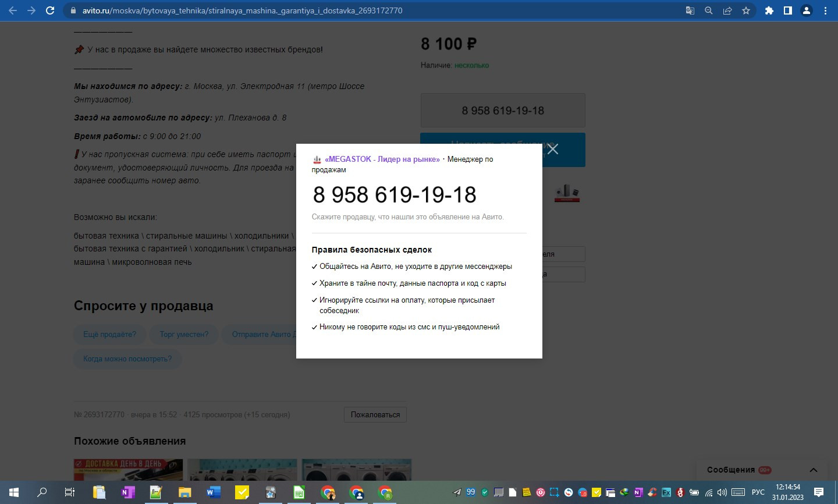Bookmark this page with the star icon
Viewport: 838px width, 504px height.
coord(746,10)
